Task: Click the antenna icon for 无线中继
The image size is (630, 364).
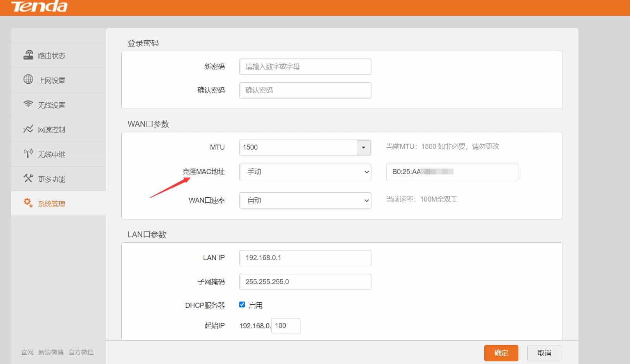Action: click(x=28, y=154)
